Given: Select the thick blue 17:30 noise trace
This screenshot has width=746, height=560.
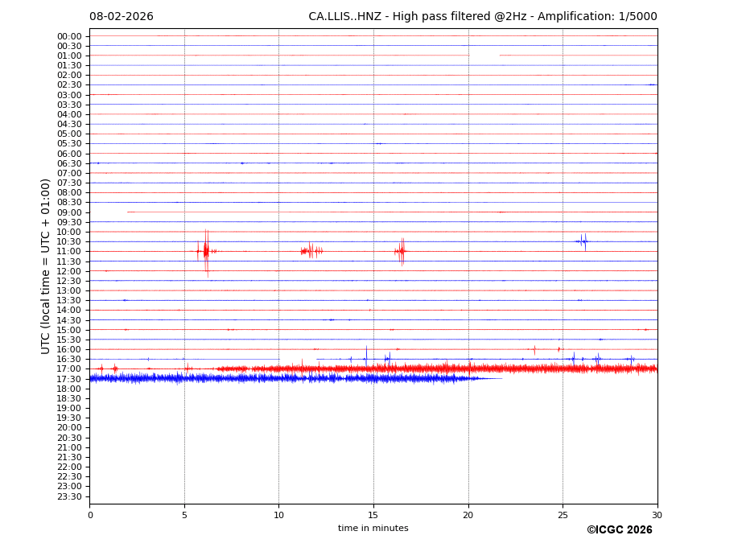Looking at the screenshot, I should point(282,378).
